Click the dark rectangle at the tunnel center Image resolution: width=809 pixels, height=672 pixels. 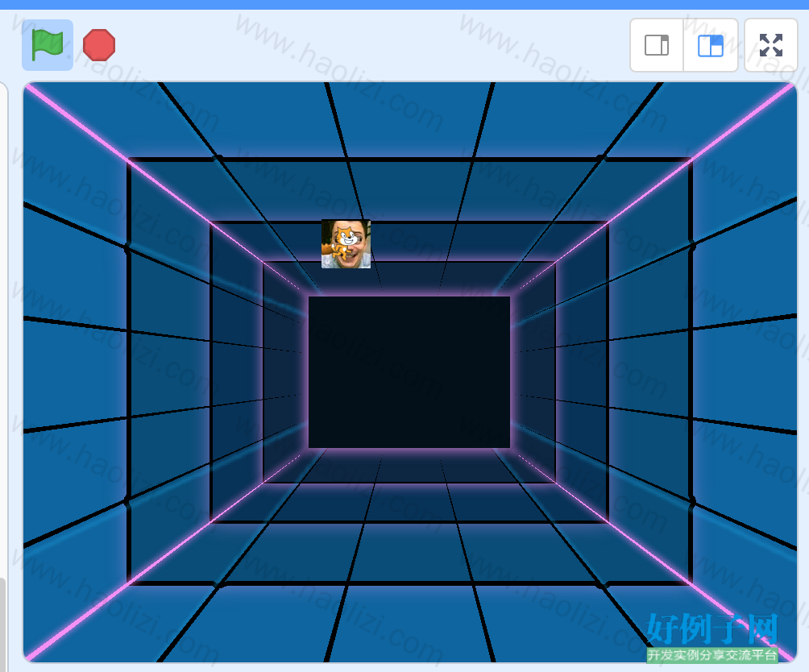point(409,371)
